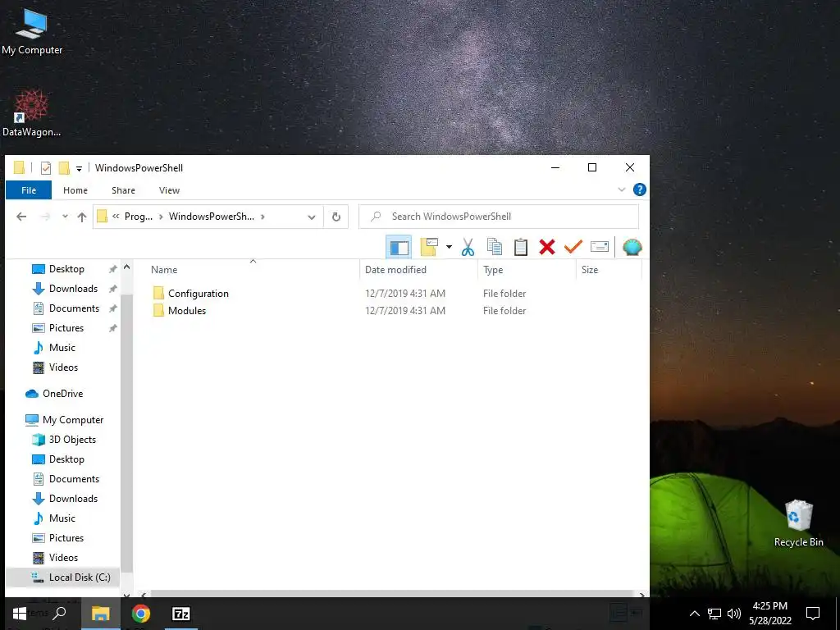Image resolution: width=840 pixels, height=630 pixels.
Task: Show hidden breadcrumb path with double chevron
Action: 116,217
